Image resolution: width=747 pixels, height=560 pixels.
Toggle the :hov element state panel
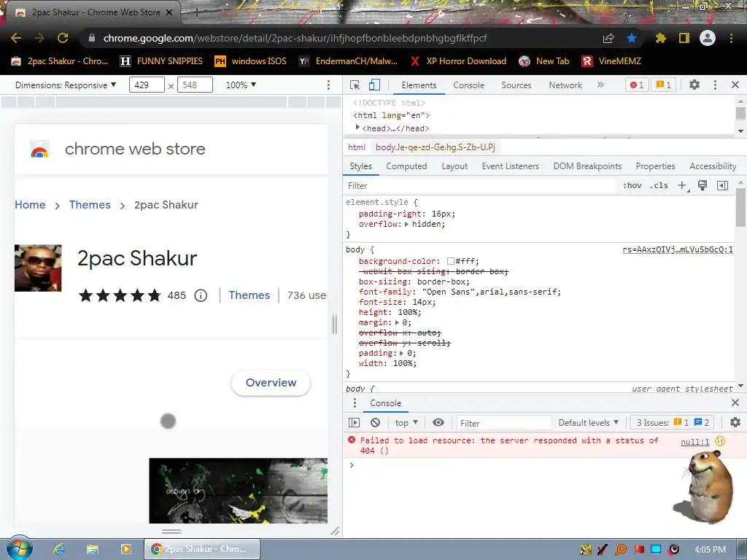632,186
